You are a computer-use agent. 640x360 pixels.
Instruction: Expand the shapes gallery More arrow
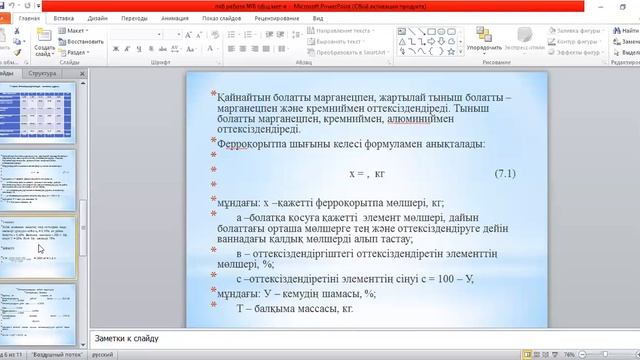(461, 52)
